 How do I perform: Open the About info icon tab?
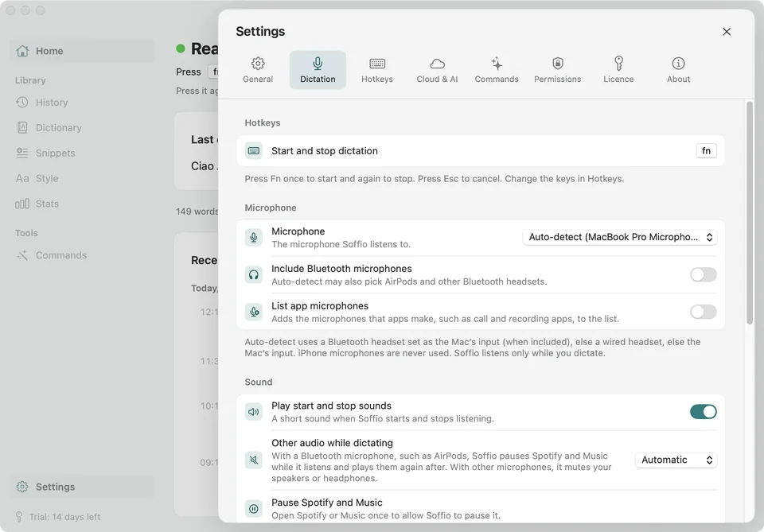click(678, 64)
